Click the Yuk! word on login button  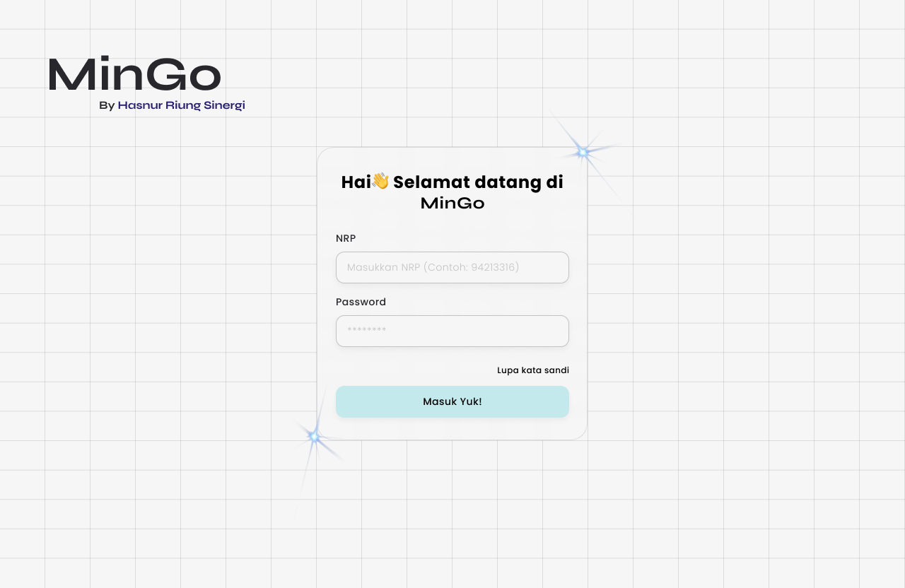[470, 401]
